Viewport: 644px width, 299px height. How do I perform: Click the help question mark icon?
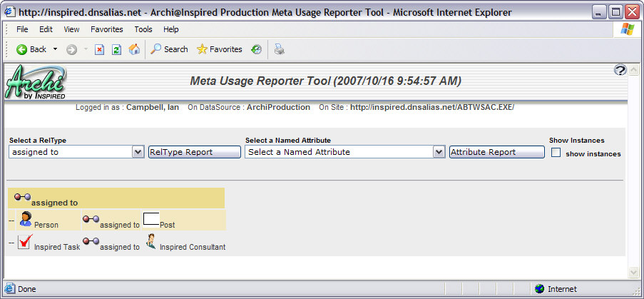pos(619,69)
